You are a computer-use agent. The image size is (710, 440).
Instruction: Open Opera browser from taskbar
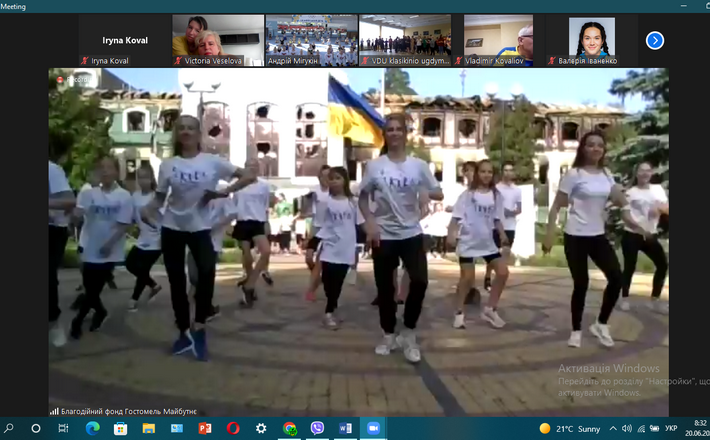(x=233, y=428)
